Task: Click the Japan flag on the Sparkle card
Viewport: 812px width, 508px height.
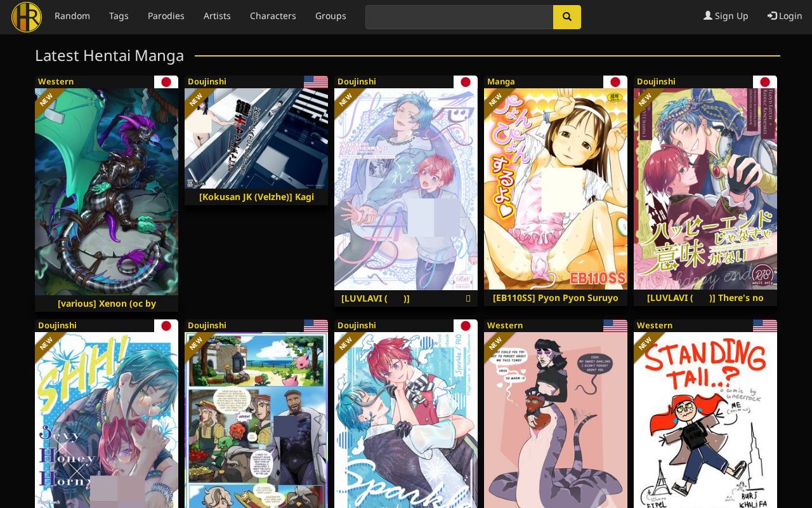Action: pos(466,326)
